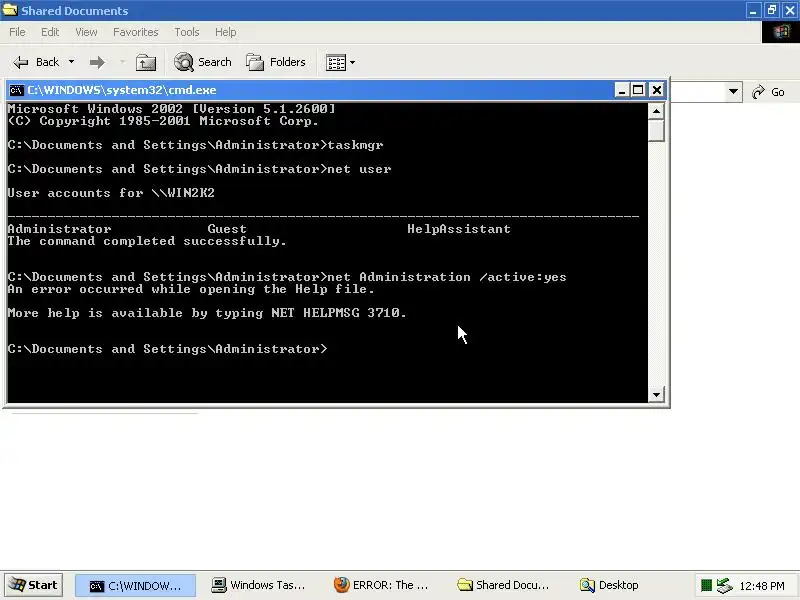Maximize the cmd.exe window
Image resolution: width=800 pixels, height=600 pixels.
coord(638,90)
